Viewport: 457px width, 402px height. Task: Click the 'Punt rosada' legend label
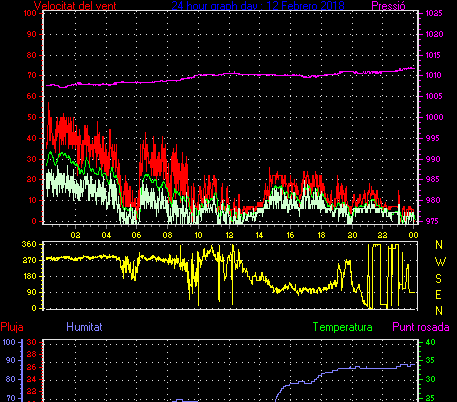[x=421, y=327]
